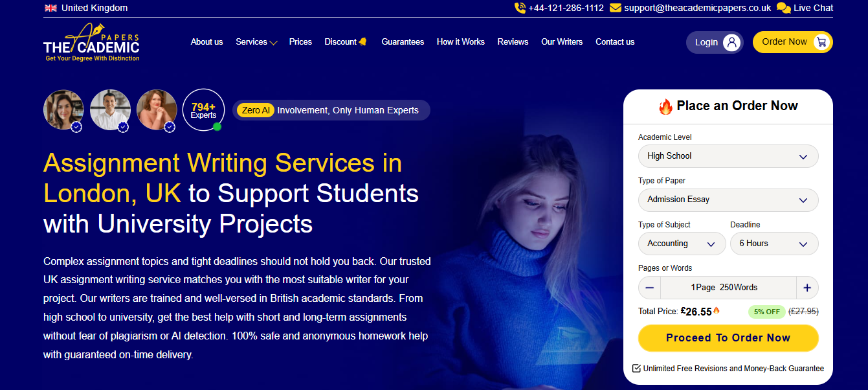Open the Academic Level dropdown showing High School
Image resolution: width=868 pixels, height=390 pixels.
tap(728, 156)
